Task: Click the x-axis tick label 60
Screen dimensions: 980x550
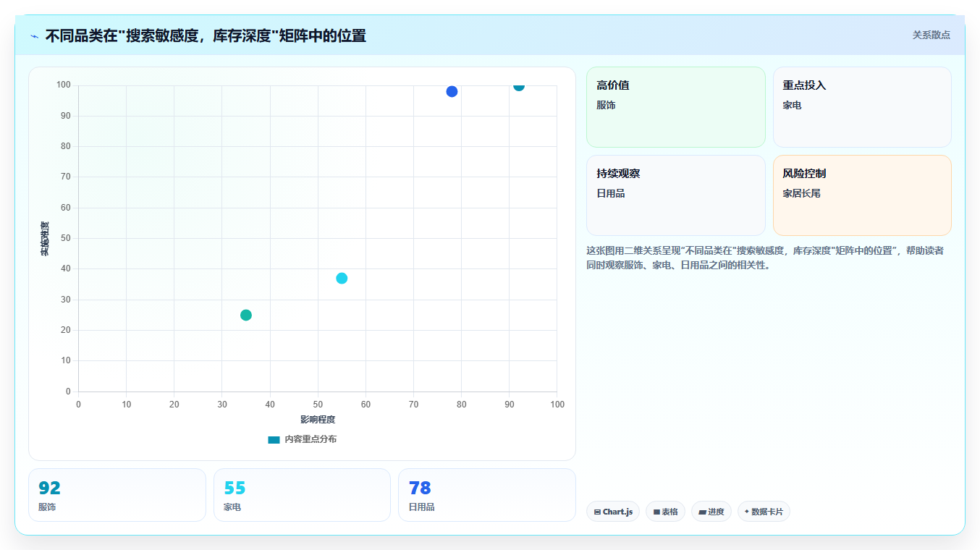Action: click(x=366, y=404)
